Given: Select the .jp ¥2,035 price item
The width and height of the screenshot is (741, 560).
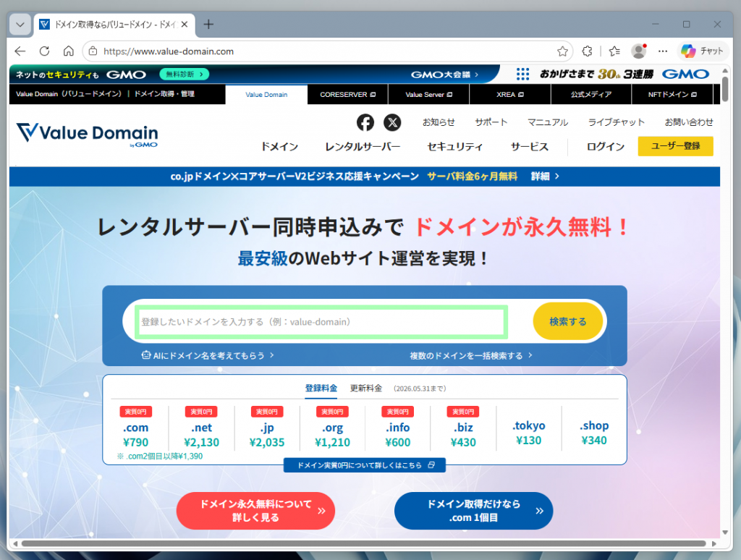Looking at the screenshot, I should 267,428.
